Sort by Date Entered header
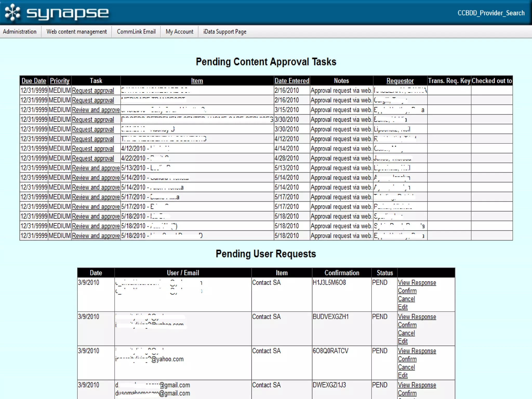Screen dimensions: 532x399 point(292,81)
